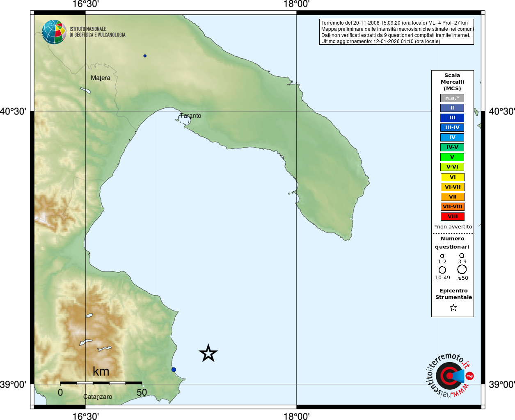Select the VI-VII intensity swatch
The width and height of the screenshot is (515, 420).
453,187
